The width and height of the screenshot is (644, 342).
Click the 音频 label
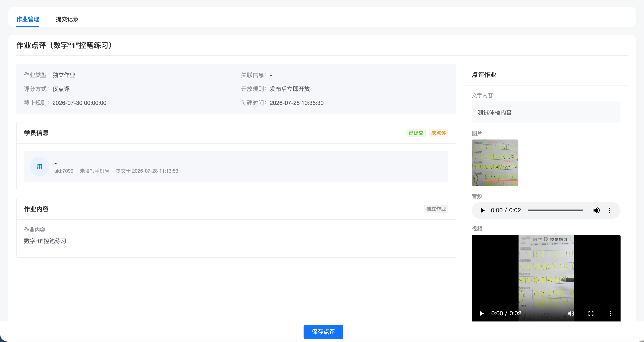point(477,196)
